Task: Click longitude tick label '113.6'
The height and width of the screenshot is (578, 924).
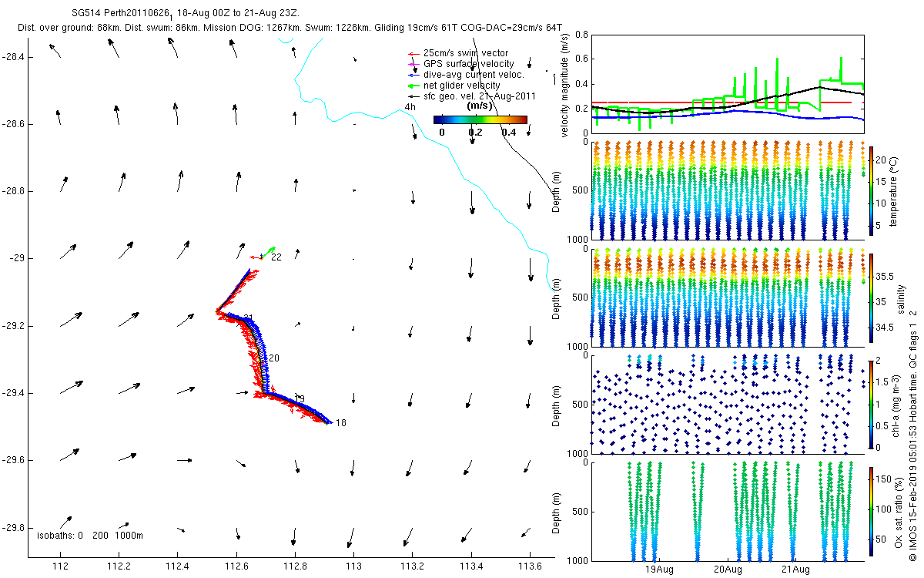Action: click(530, 566)
